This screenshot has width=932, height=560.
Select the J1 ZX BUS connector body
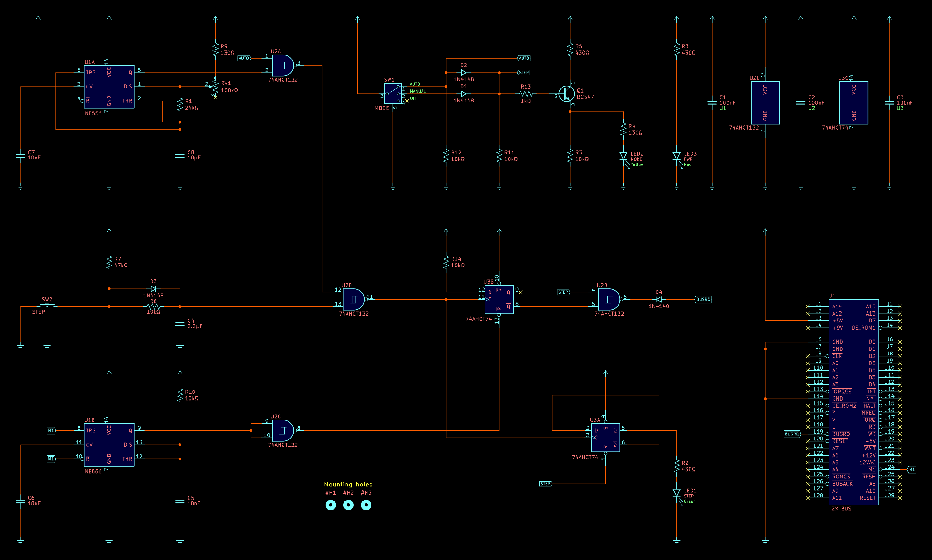coord(853,402)
